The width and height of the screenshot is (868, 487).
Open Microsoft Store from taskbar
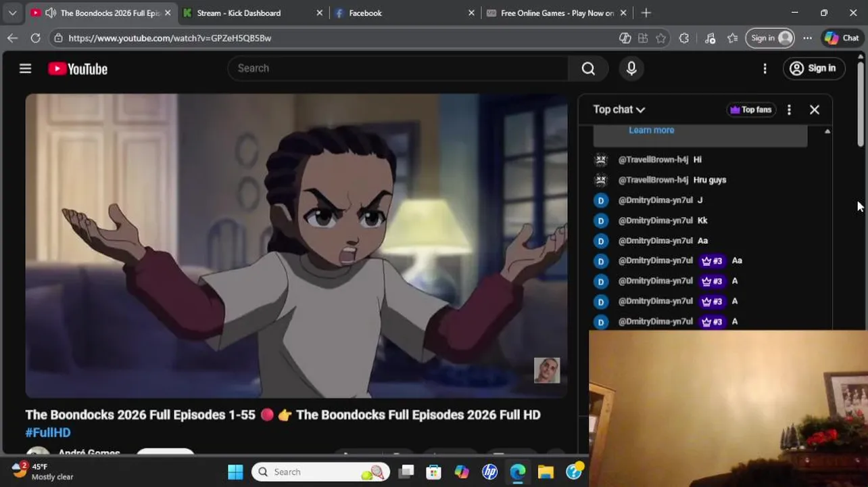(x=433, y=471)
